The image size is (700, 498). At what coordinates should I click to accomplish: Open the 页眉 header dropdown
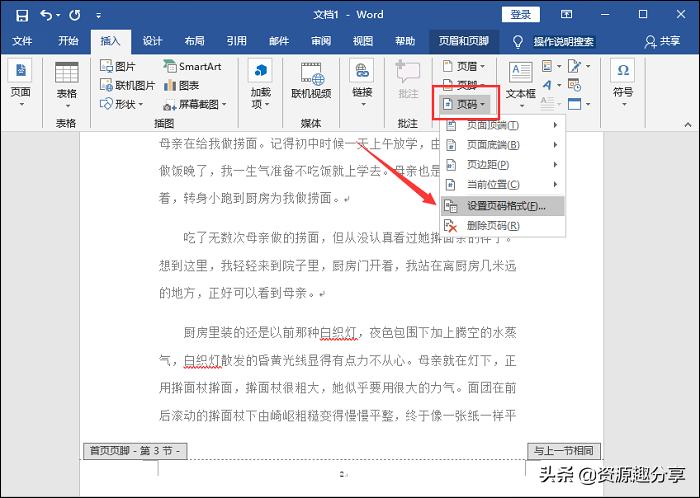coord(463,66)
